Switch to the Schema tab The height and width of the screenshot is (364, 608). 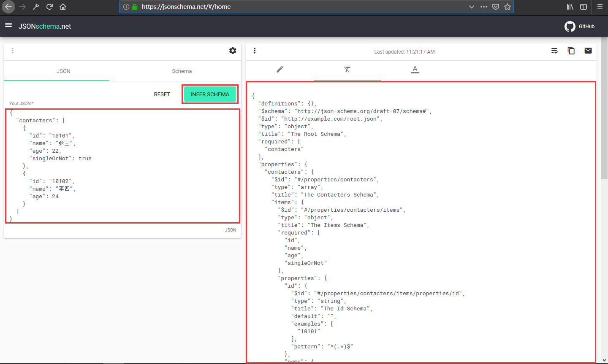[182, 71]
